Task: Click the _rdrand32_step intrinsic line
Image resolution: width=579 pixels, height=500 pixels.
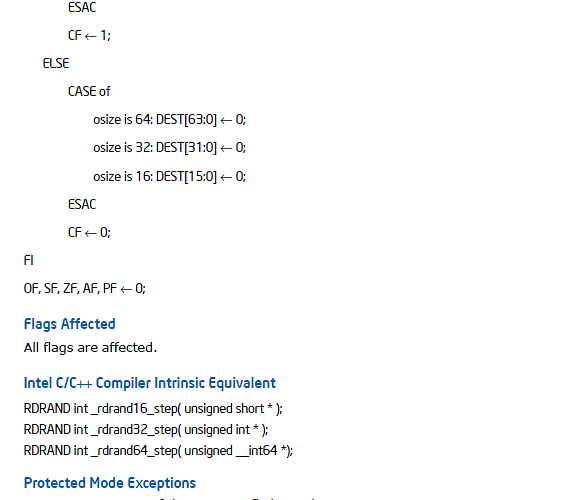Action: [146, 430]
